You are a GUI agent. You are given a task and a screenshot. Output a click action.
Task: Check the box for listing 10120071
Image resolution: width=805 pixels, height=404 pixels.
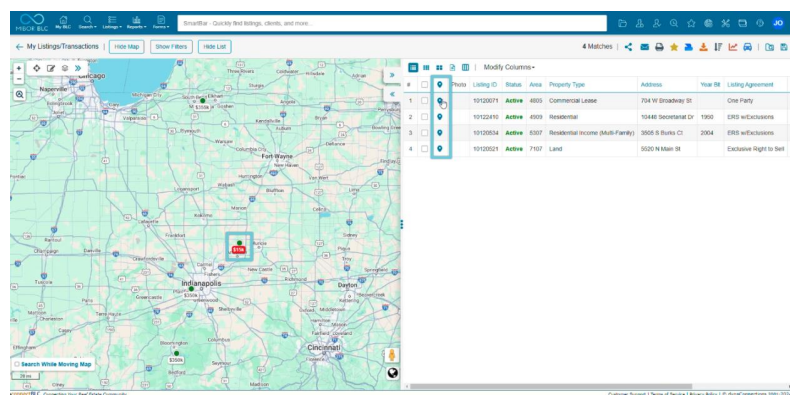(424, 101)
